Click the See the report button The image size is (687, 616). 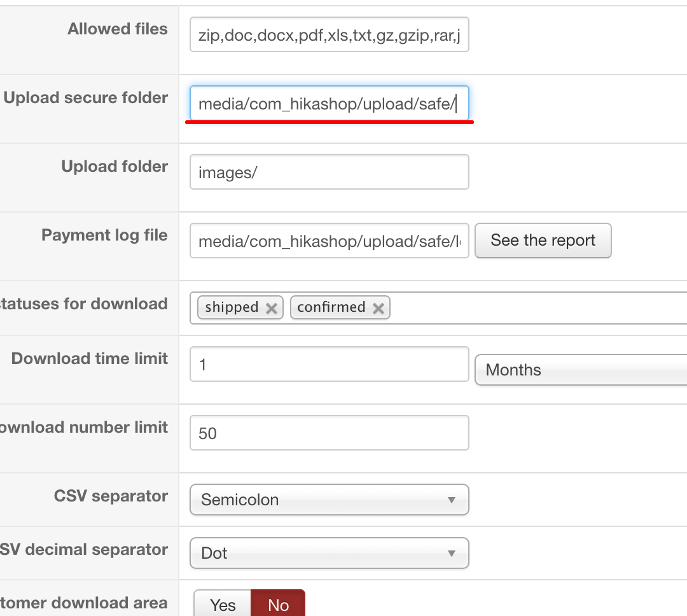pos(543,240)
